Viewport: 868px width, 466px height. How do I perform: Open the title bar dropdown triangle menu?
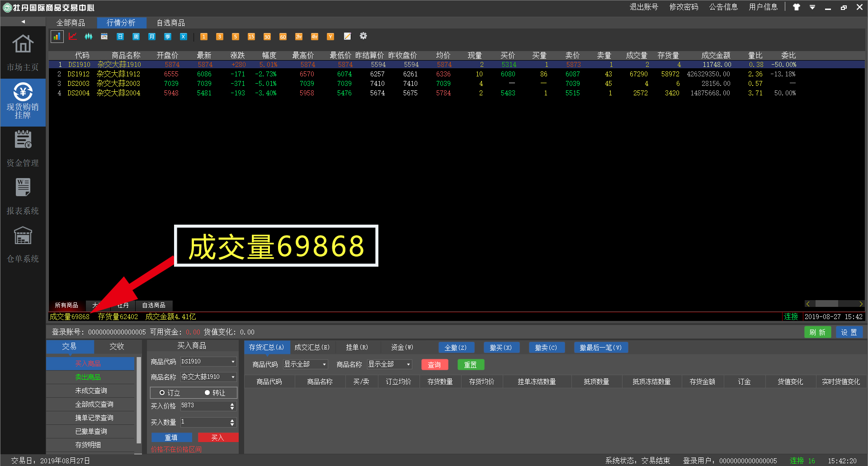pyautogui.click(x=812, y=7)
